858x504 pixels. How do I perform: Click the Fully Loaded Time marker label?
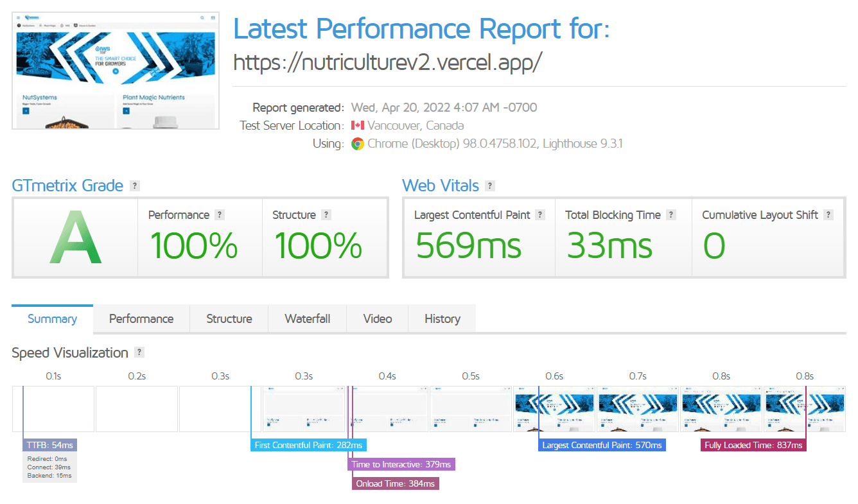pyautogui.click(x=753, y=445)
